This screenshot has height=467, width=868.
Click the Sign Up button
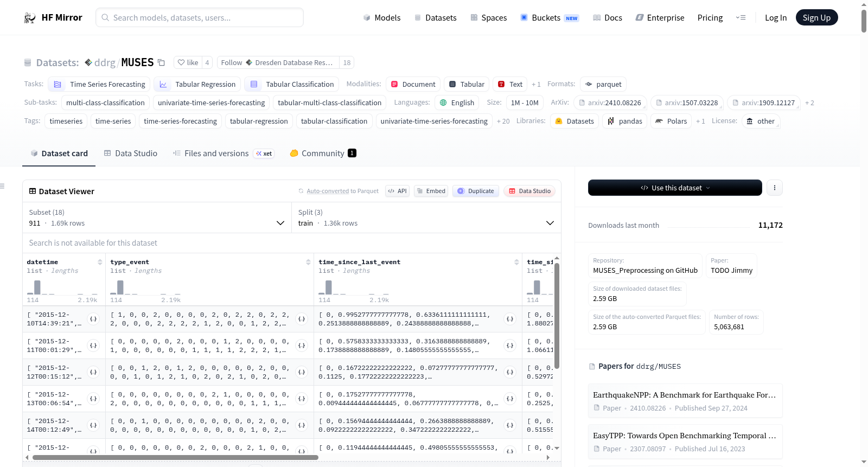(816, 17)
